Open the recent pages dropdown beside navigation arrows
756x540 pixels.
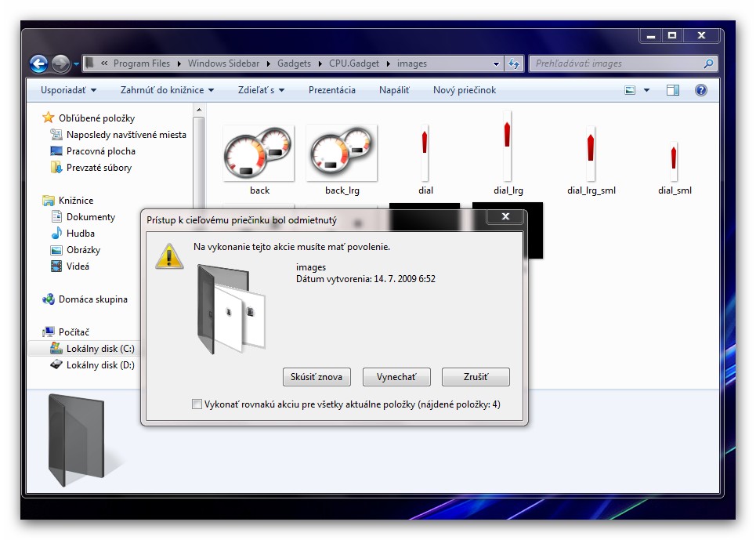76,63
